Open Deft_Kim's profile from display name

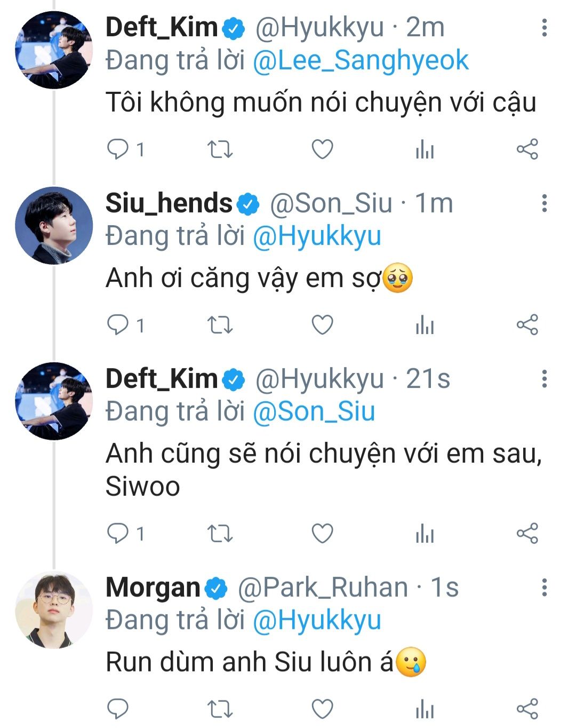[x=162, y=28]
